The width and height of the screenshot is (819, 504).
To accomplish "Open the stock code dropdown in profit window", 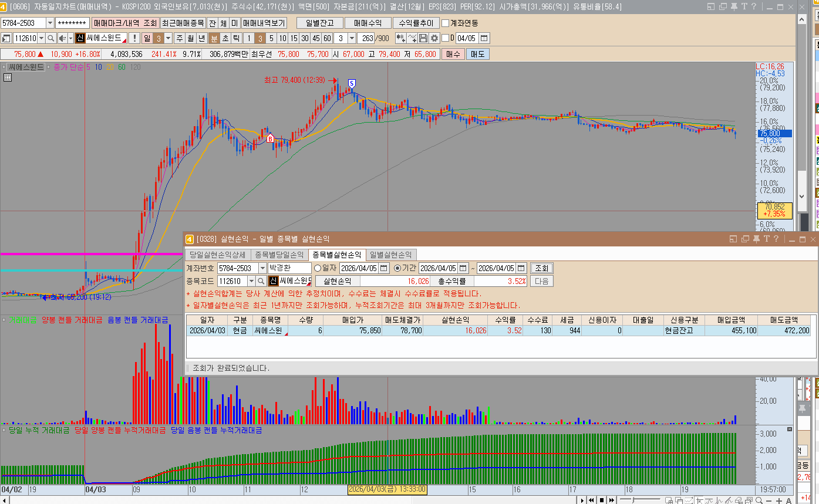I will click(252, 281).
